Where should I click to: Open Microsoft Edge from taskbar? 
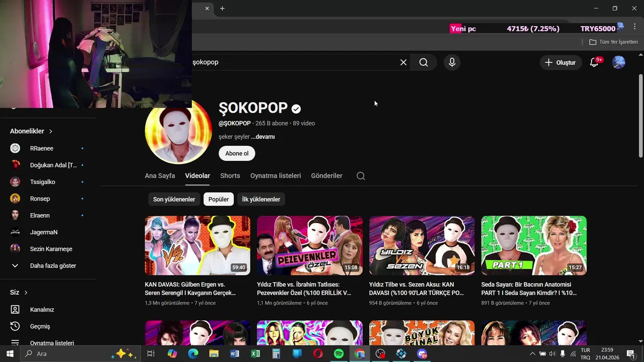click(x=193, y=354)
